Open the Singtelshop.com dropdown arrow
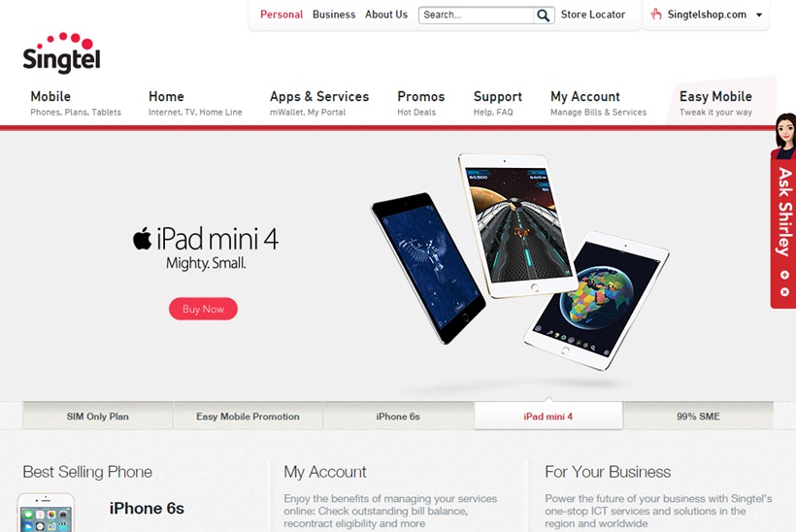This screenshot has height=532, width=796. click(759, 15)
